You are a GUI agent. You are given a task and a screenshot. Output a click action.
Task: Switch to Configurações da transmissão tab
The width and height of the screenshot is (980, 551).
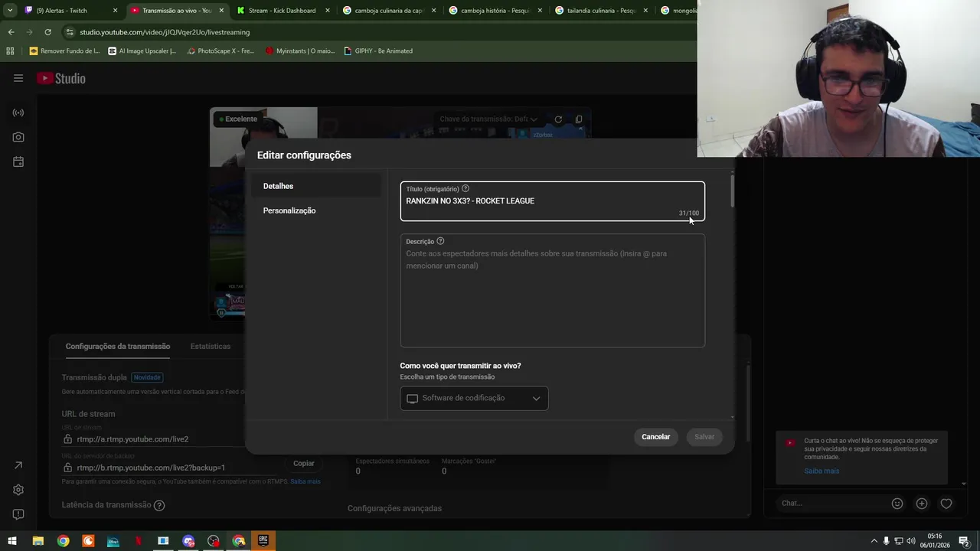point(118,347)
